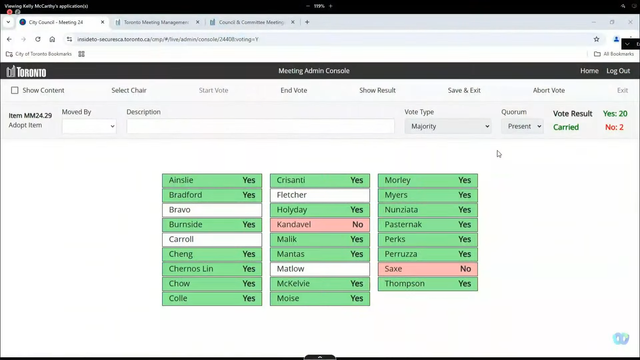
Task: Click the 'No: 2' vote count
Action: pyautogui.click(x=614, y=127)
